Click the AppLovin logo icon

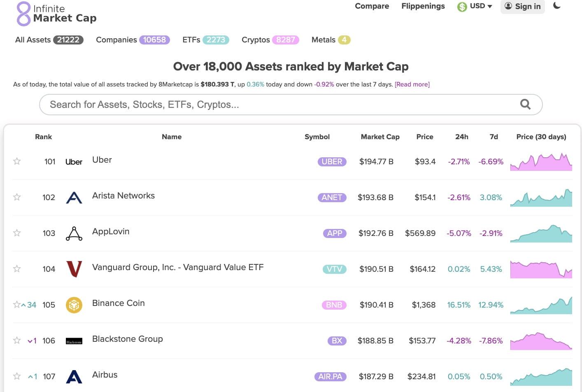pos(74,233)
